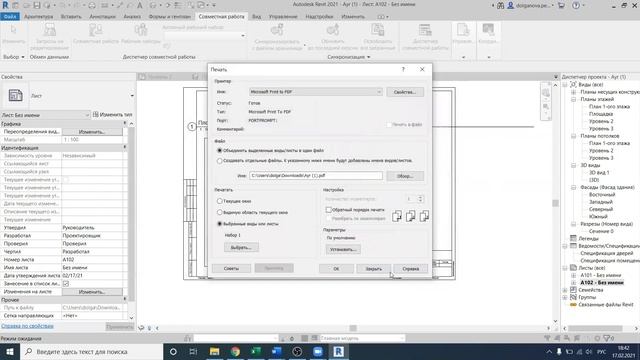Click the output file name input field

(x=316, y=176)
